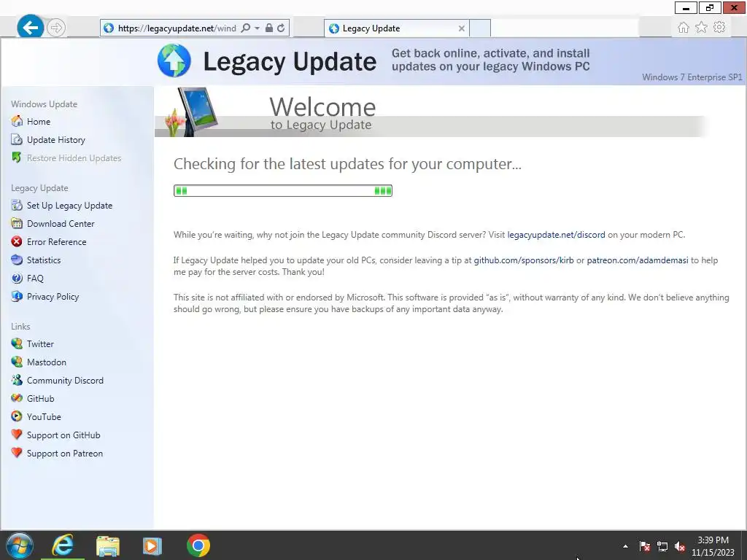This screenshot has height=560, width=747.
Task: Open the Error Reference link text
Action: [57, 241]
